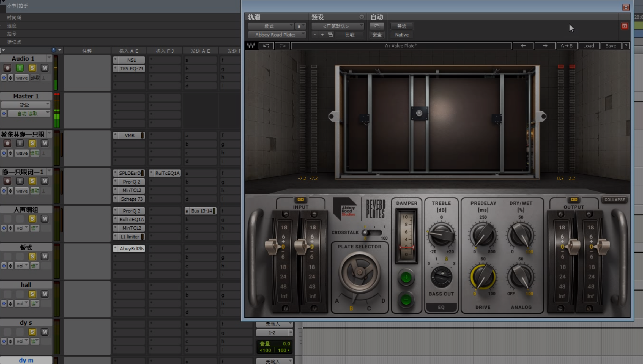Mute the 板式 track

45,256
